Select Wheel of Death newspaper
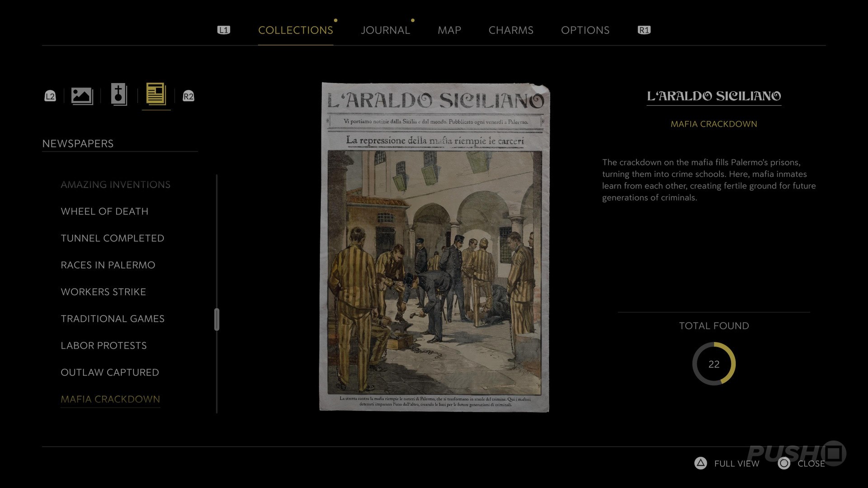The width and height of the screenshot is (868, 488). tap(104, 211)
